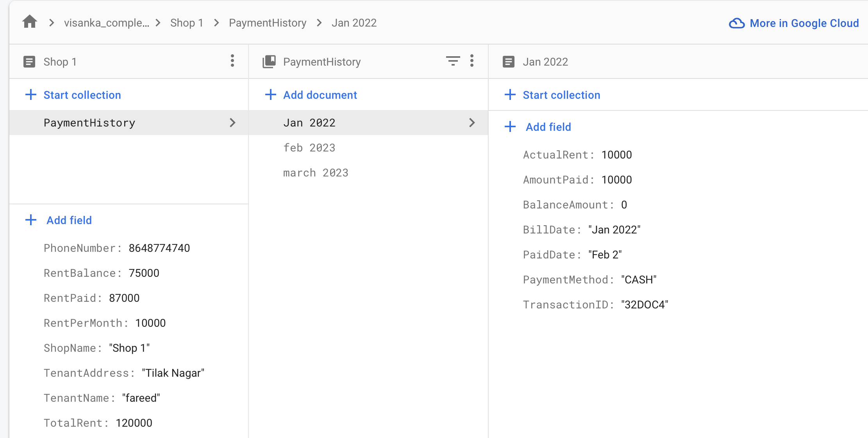This screenshot has width=868, height=438.
Task: Go to PaymentHistory breadcrumb
Action: pyautogui.click(x=268, y=23)
